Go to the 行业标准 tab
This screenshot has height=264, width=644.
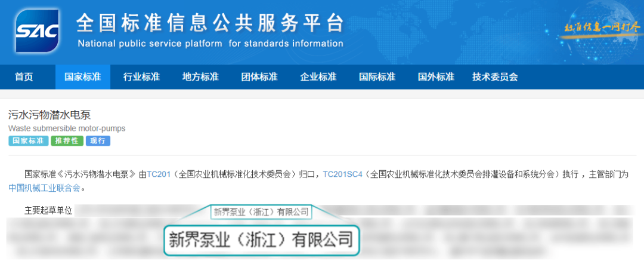pos(141,77)
